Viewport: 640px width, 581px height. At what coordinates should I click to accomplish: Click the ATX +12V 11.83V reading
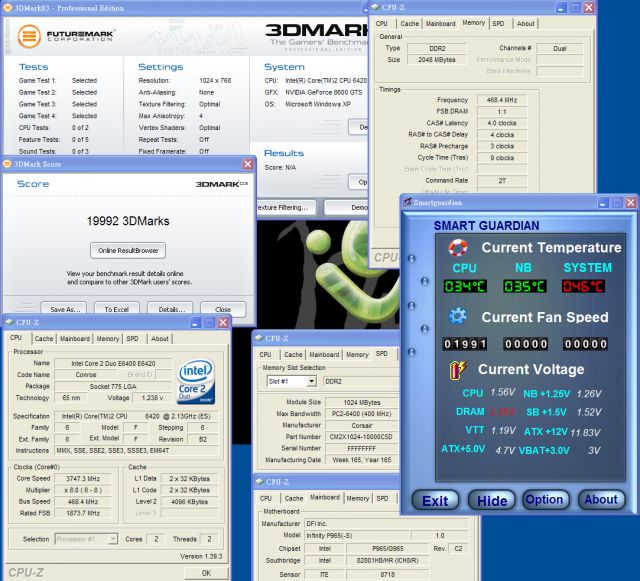(x=585, y=432)
